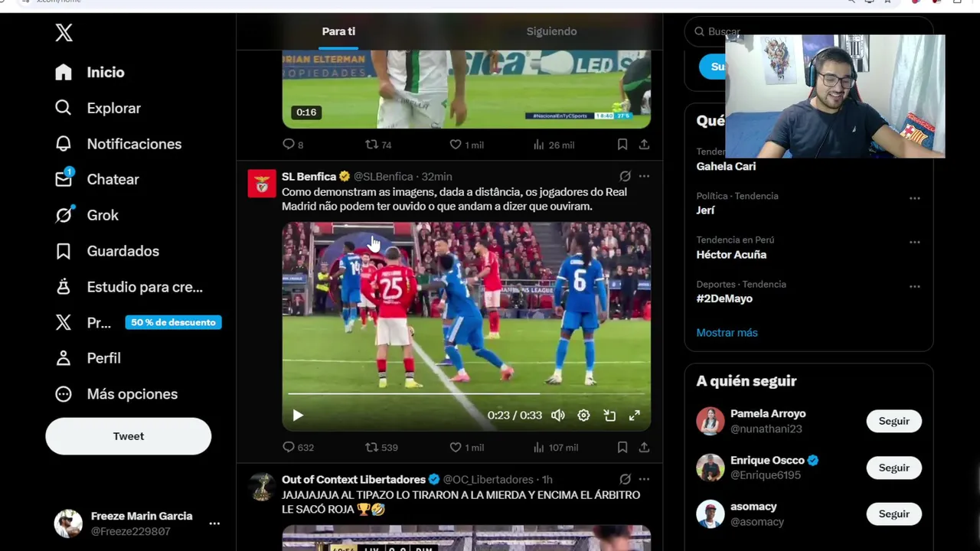
Task: Bookmark the SL Benfica post
Action: [622, 448]
